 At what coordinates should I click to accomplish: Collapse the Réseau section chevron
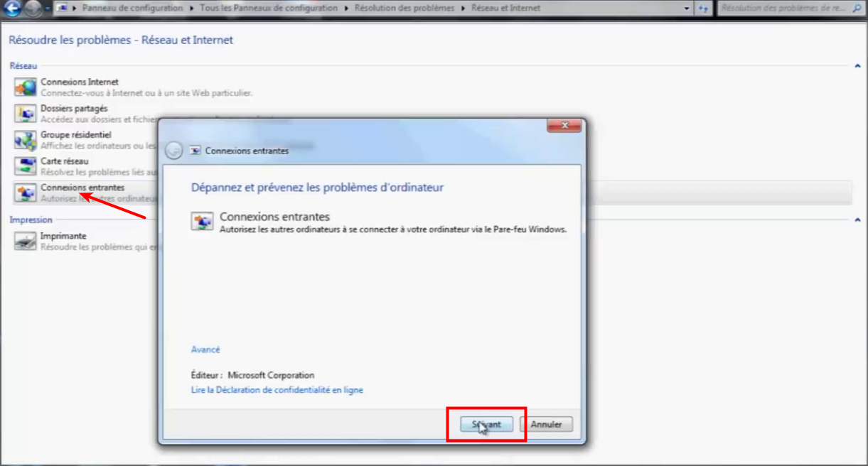(857, 66)
